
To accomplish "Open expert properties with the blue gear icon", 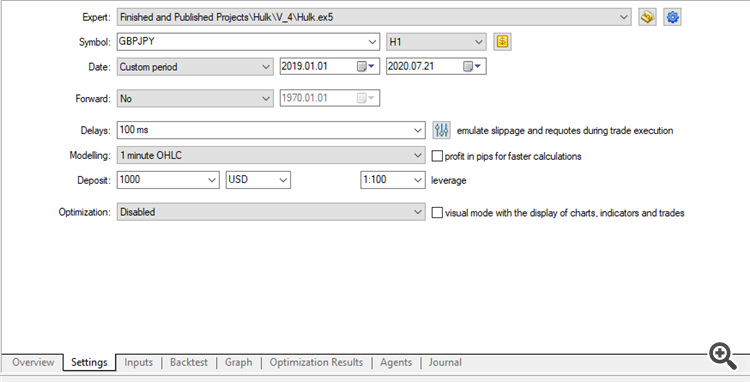I will pyautogui.click(x=672, y=17).
